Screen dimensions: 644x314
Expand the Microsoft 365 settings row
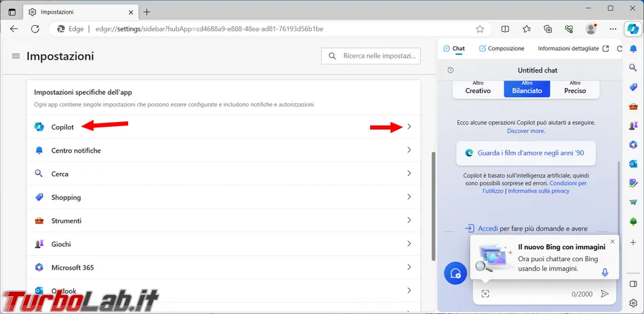point(224,268)
